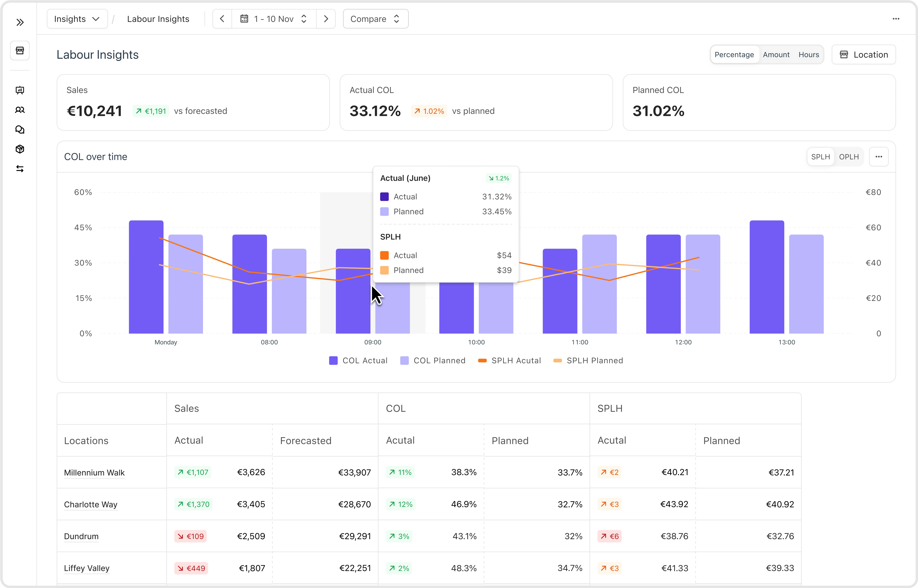Image resolution: width=918 pixels, height=588 pixels.
Task: Open the swap arrows icon in sidebar
Action: [x=20, y=169]
